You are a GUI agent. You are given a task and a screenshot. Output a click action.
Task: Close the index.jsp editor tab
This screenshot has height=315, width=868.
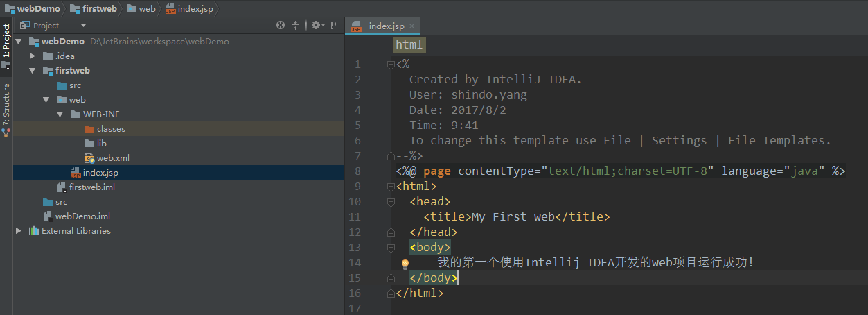point(412,26)
